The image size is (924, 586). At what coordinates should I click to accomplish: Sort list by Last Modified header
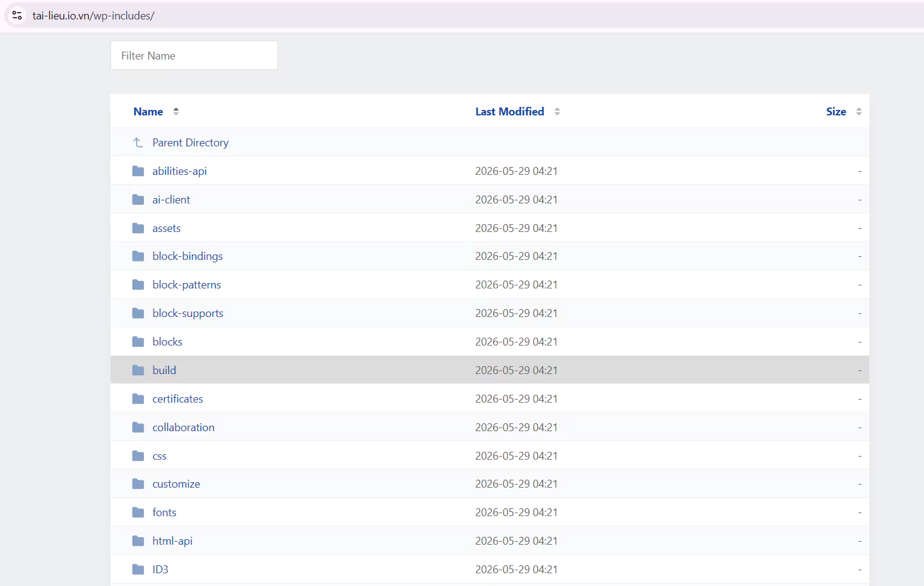click(509, 112)
